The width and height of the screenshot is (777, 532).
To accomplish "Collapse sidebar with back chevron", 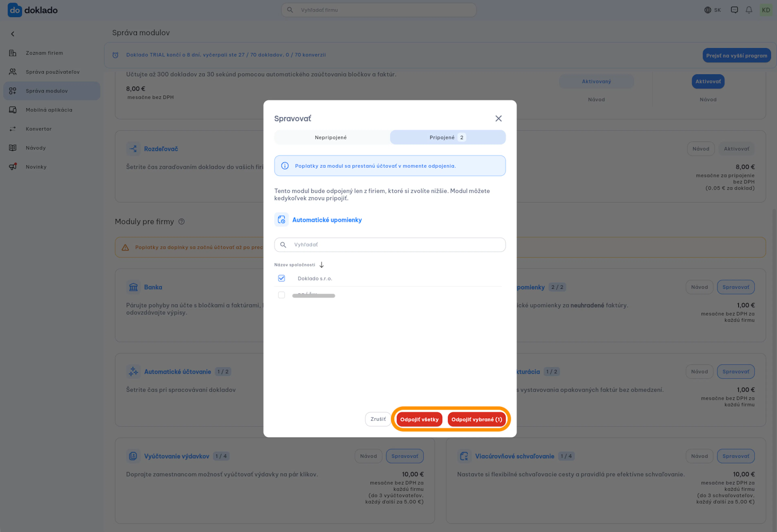I will click(x=13, y=34).
